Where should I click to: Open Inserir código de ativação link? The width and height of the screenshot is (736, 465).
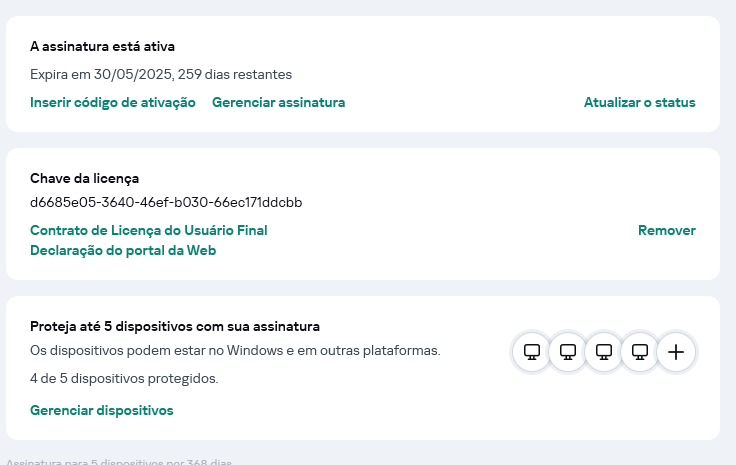coord(113,102)
